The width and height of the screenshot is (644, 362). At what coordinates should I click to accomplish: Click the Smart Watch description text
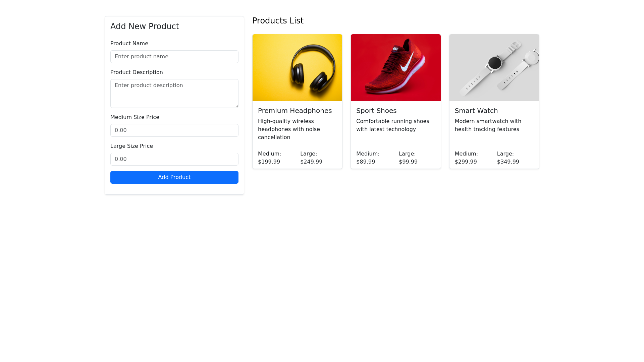(x=488, y=125)
